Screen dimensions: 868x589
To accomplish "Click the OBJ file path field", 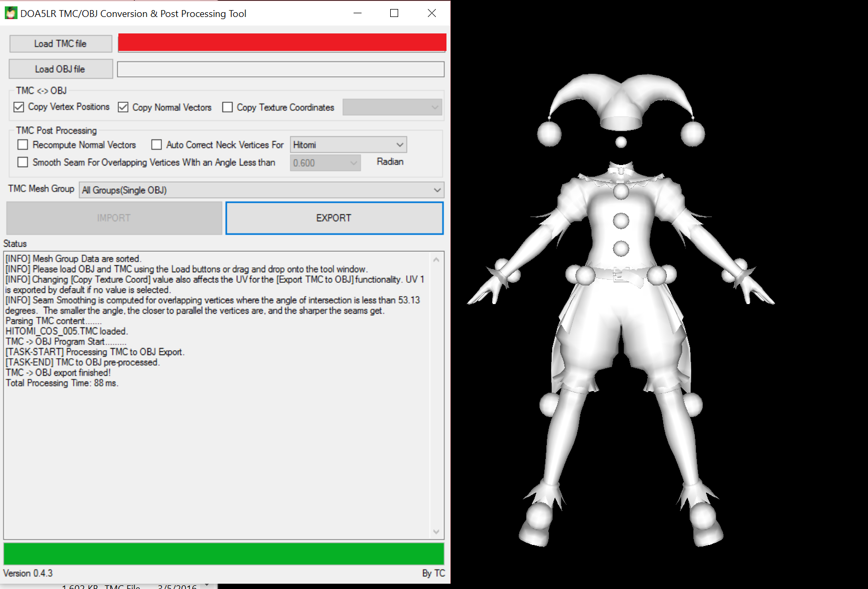I will coord(280,69).
